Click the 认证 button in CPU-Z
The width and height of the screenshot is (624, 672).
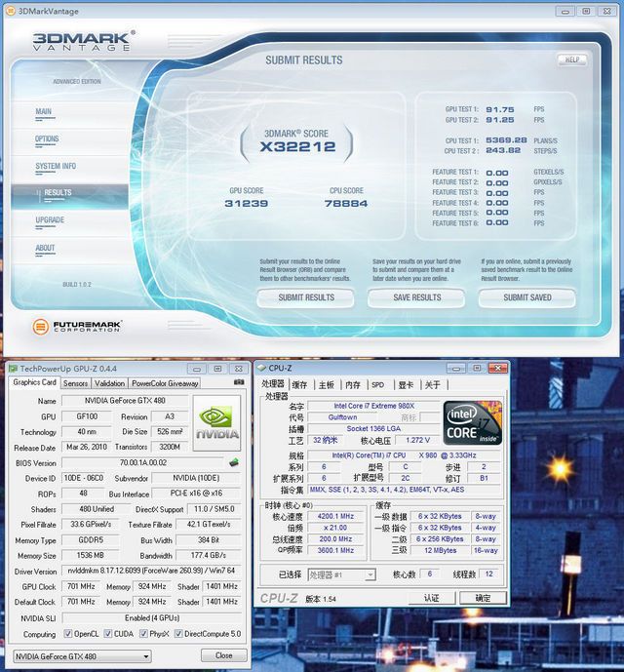(x=432, y=598)
